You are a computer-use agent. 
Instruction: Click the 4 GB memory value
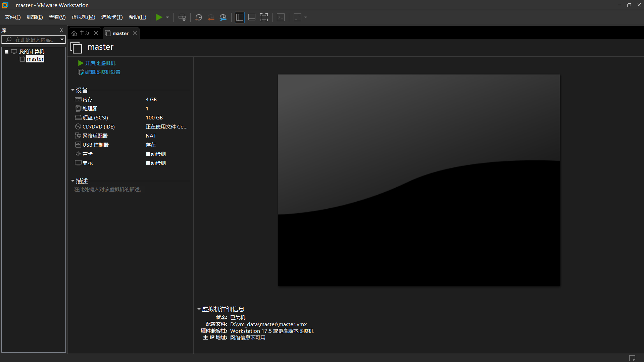[x=151, y=100]
